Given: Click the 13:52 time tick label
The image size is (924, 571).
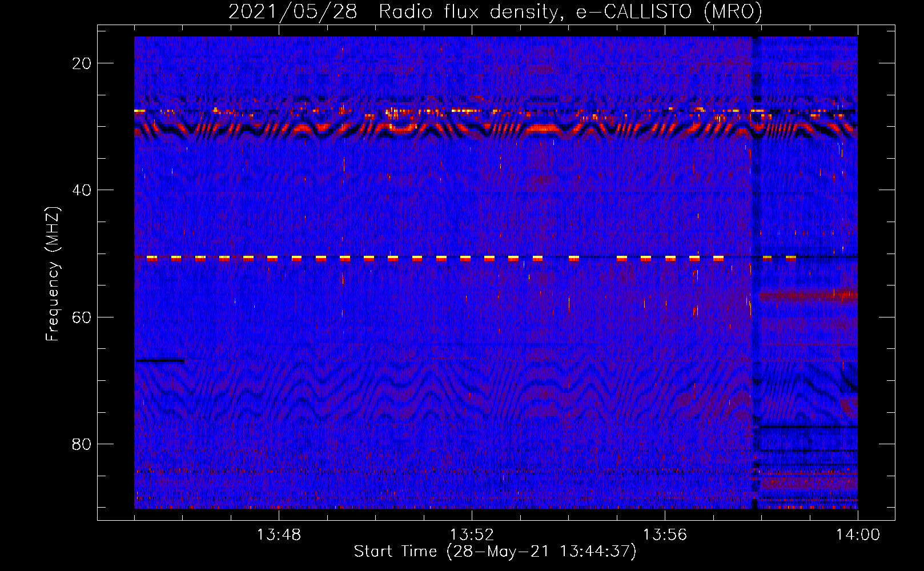Looking at the screenshot, I should (x=472, y=535).
